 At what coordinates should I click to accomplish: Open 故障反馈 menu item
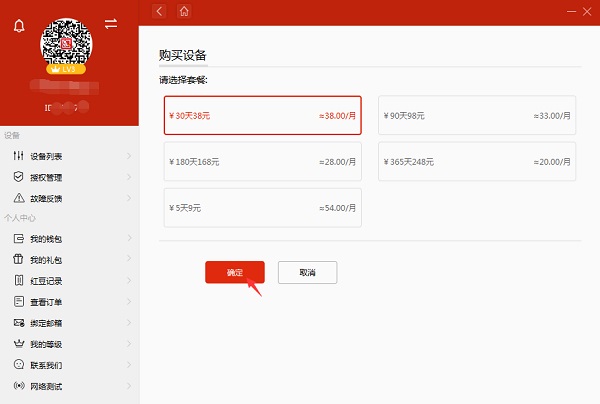pyautogui.click(x=69, y=198)
